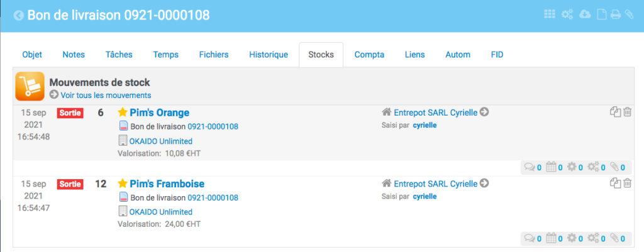Open the Autom tab
644x252 pixels.
(458, 55)
